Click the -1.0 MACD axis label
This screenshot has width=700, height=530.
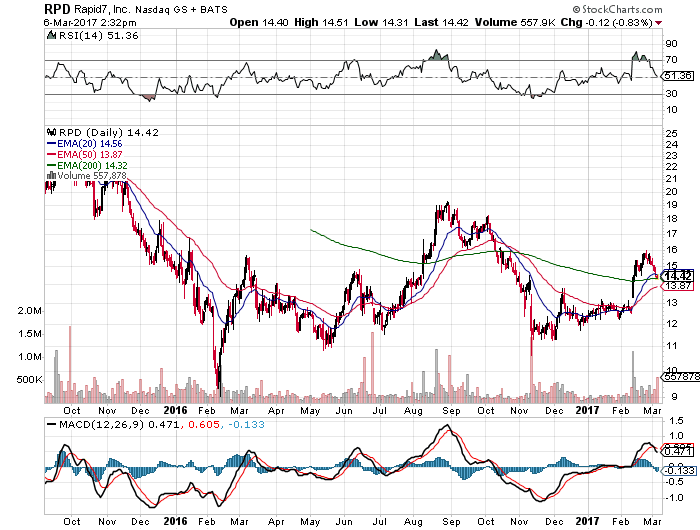[675, 497]
